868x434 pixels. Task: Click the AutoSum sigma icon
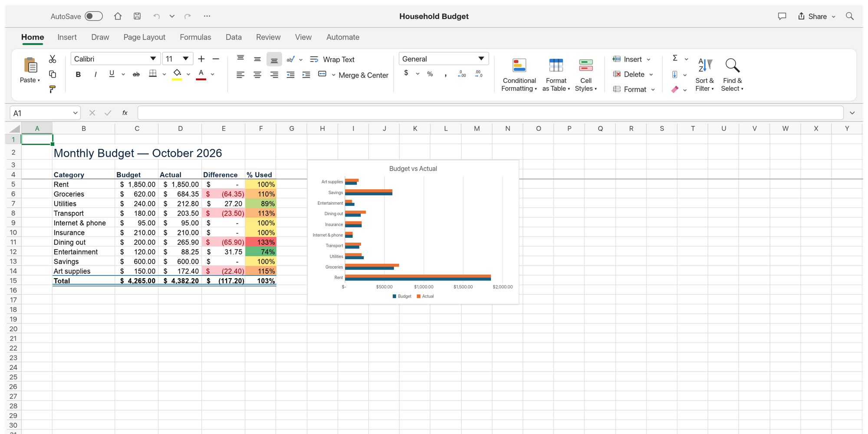coord(675,58)
